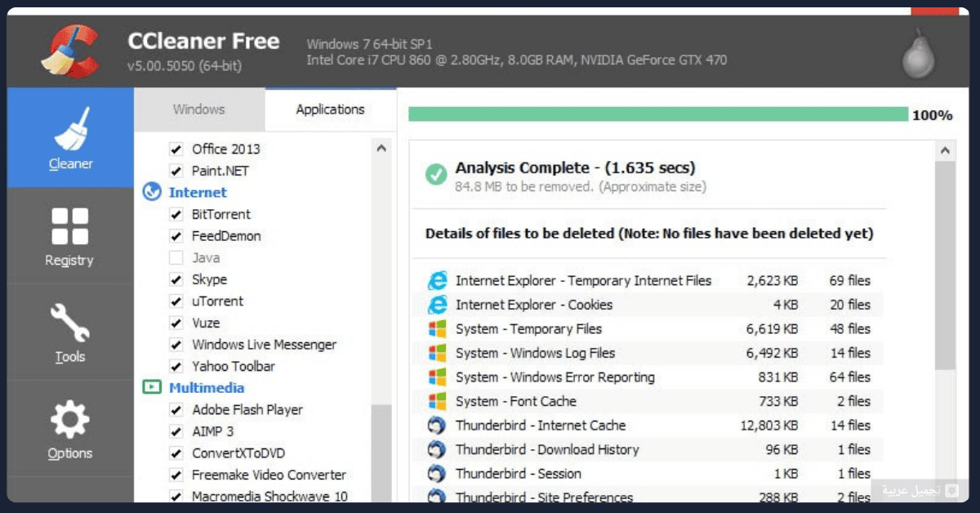
Task: Uncheck the ConvertXToDVD checkbox
Action: pos(176,453)
